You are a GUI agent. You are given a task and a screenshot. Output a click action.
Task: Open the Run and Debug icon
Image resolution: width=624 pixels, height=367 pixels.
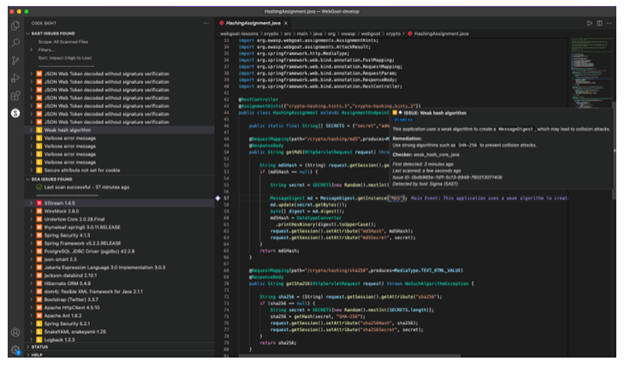(x=15, y=78)
